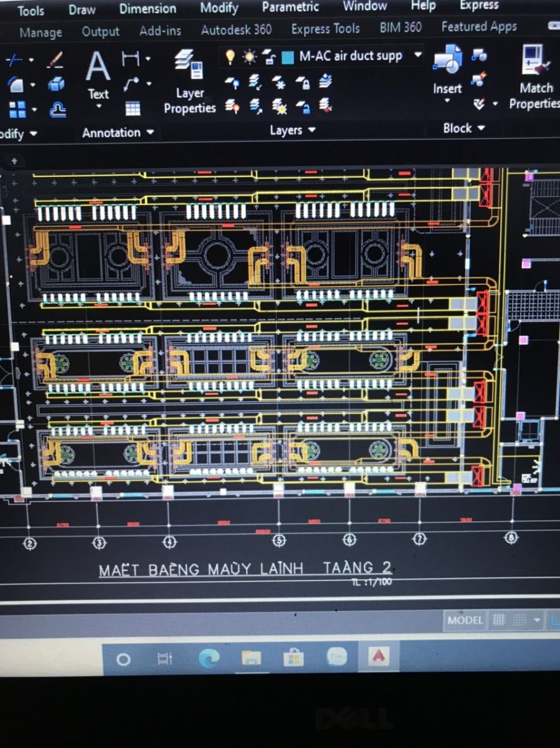Image resolution: width=560 pixels, height=748 pixels.
Task: Open the M-AC air duct supp layer dropdown
Action: [418, 55]
